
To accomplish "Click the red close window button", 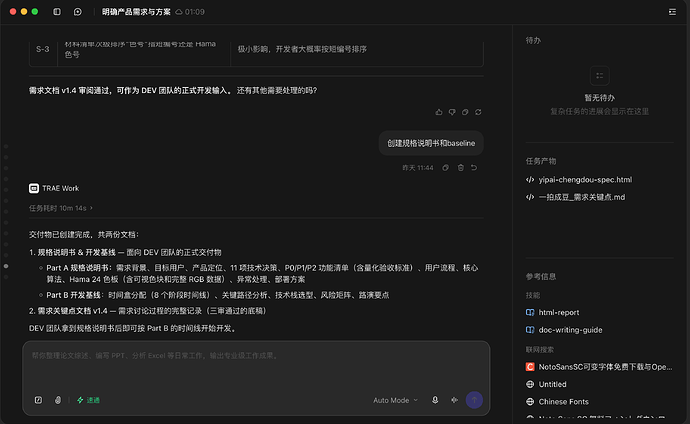I will (13, 12).
